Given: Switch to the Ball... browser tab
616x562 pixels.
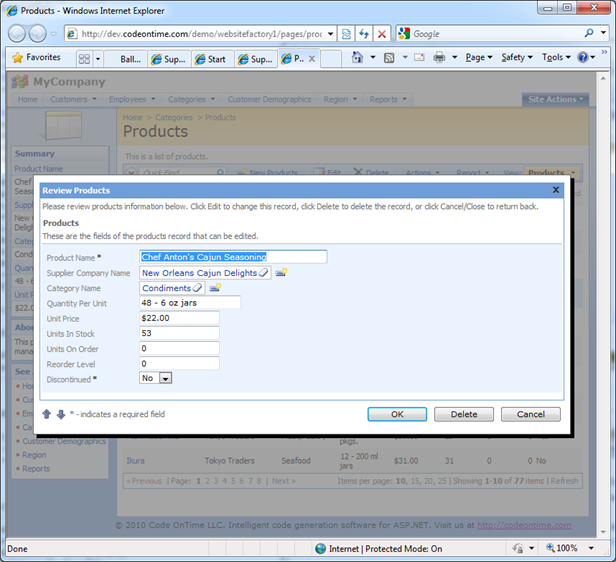Looking at the screenshot, I should tap(126, 59).
